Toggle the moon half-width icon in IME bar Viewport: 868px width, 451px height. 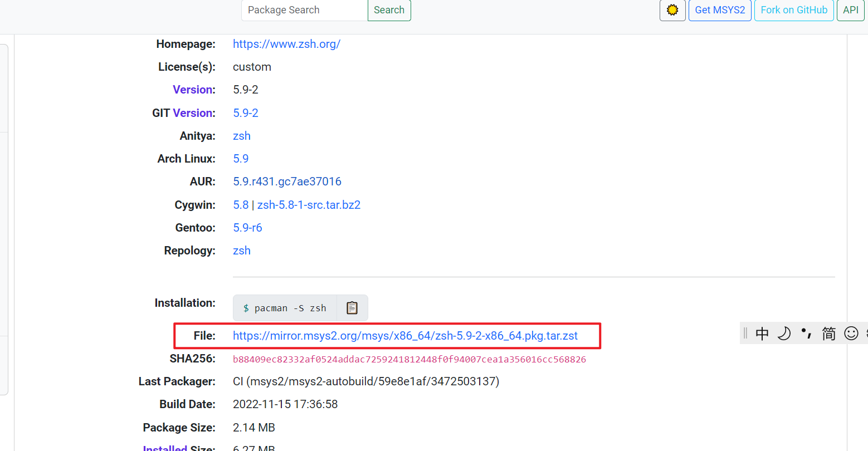click(784, 334)
